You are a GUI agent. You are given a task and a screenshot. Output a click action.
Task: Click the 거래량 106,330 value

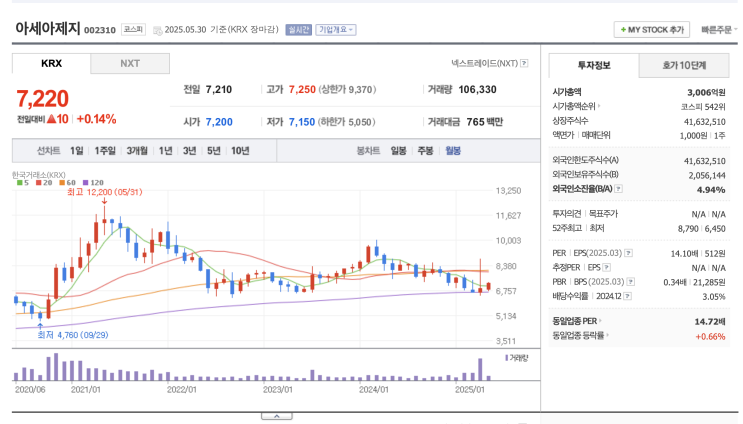click(478, 90)
